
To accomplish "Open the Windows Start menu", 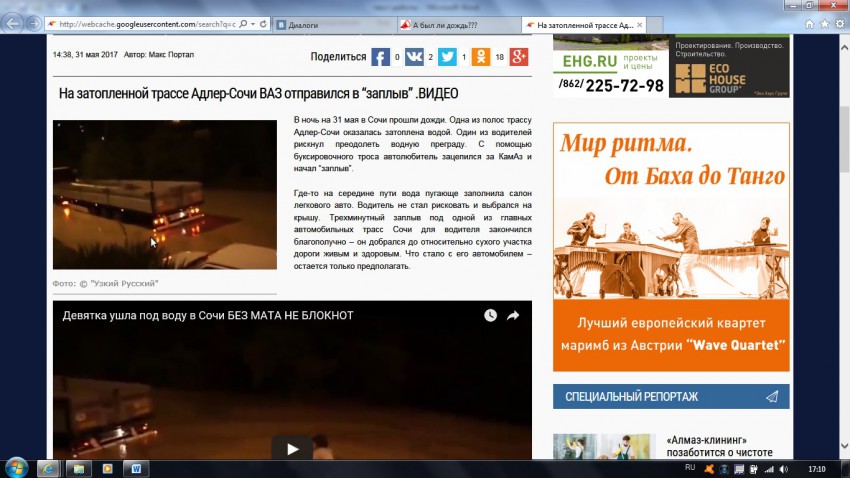I will coord(17,467).
